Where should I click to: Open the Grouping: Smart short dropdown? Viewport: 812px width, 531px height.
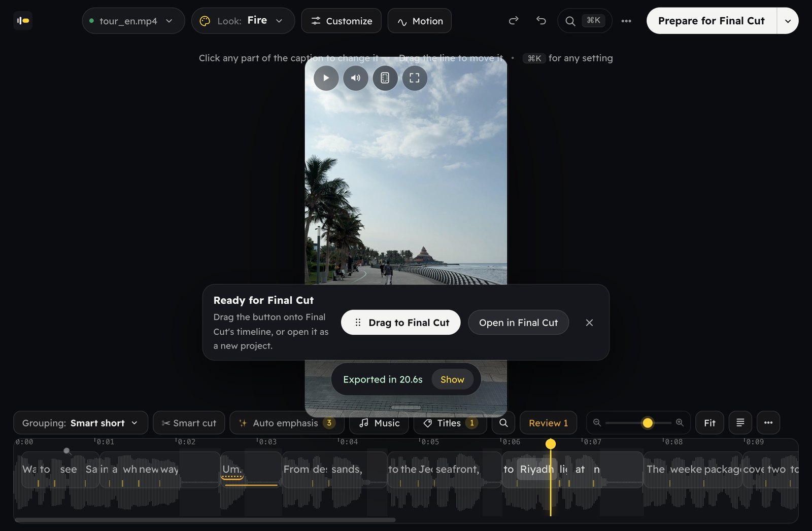click(x=81, y=423)
